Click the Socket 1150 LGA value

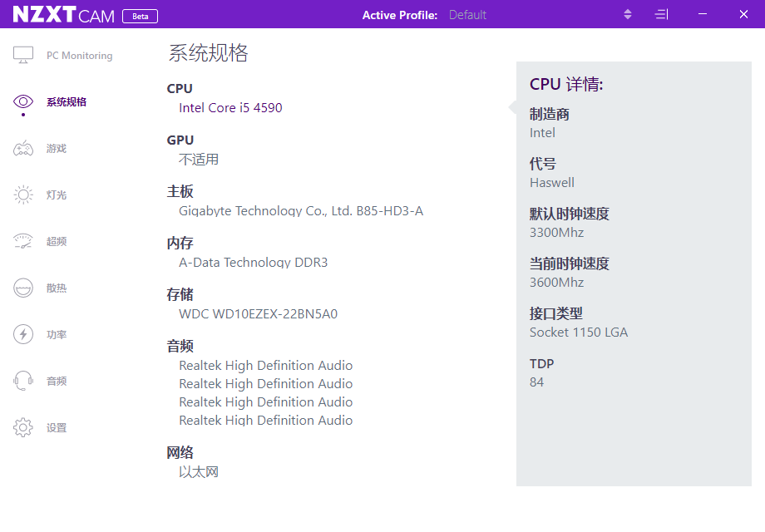click(579, 332)
